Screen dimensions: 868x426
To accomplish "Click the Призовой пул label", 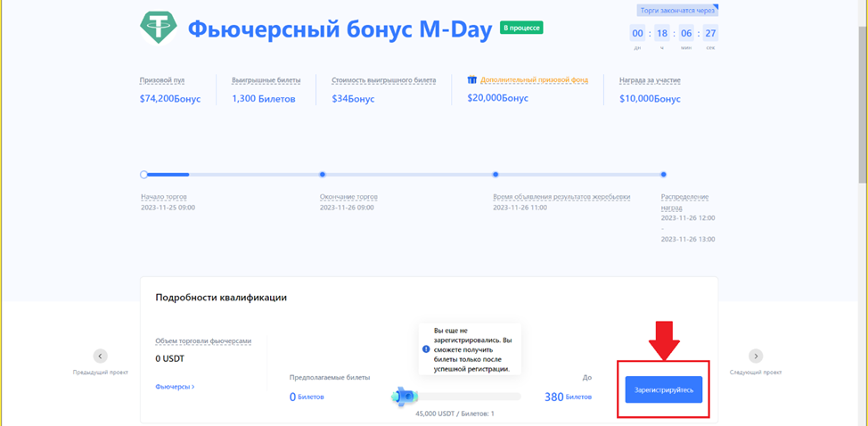I will point(162,80).
